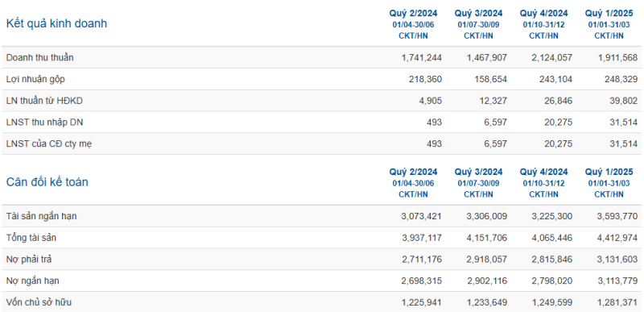Select the Doanh thu thuần row label

(x=39, y=57)
